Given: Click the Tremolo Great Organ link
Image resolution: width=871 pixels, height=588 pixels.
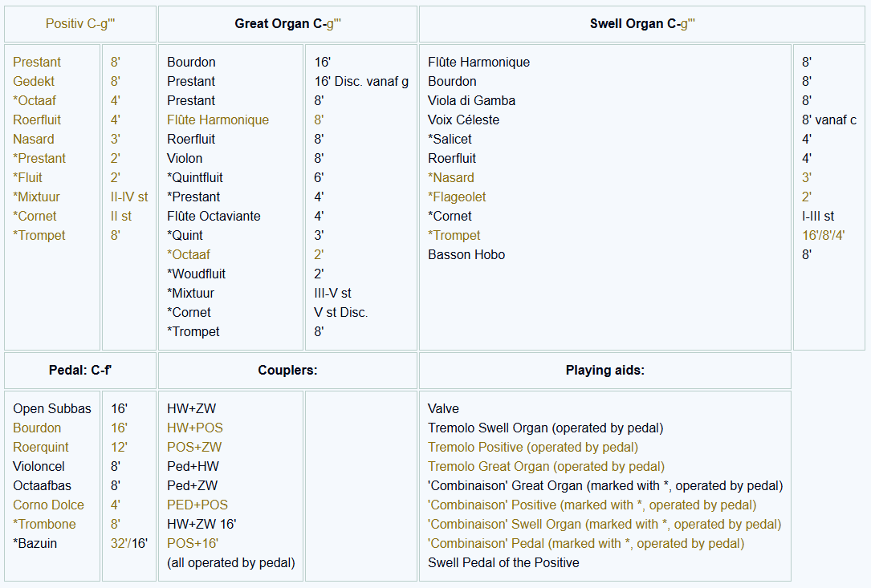Looking at the screenshot, I should [x=546, y=466].
